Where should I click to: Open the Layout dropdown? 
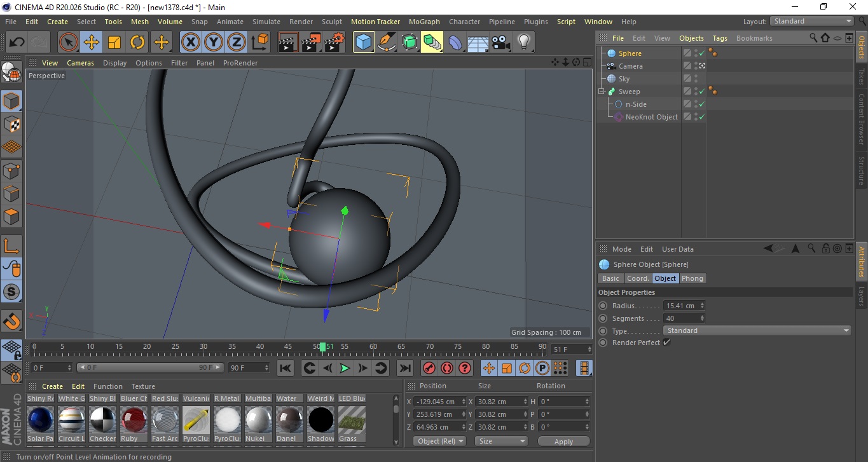812,21
